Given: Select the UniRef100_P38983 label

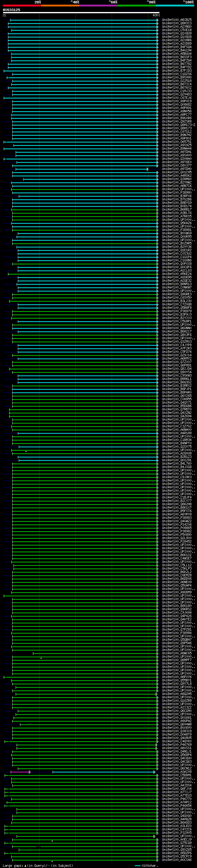Looking at the screenshot, I should [177, 518].
